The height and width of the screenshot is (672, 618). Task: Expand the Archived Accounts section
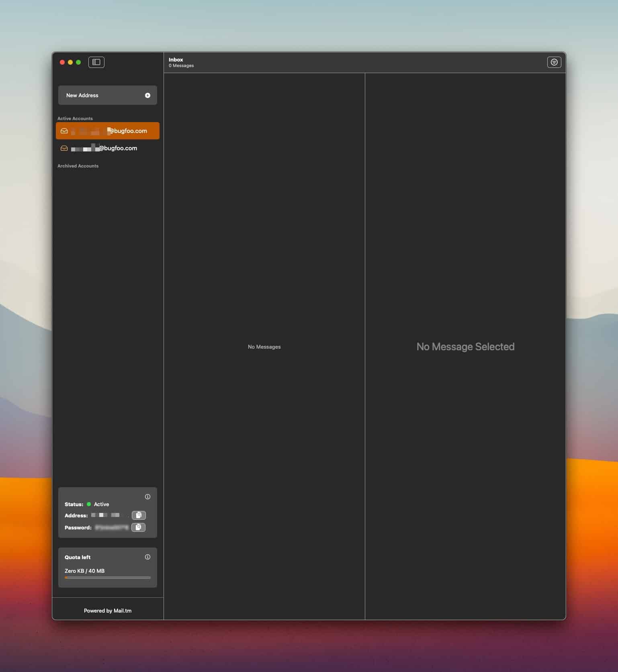[78, 166]
